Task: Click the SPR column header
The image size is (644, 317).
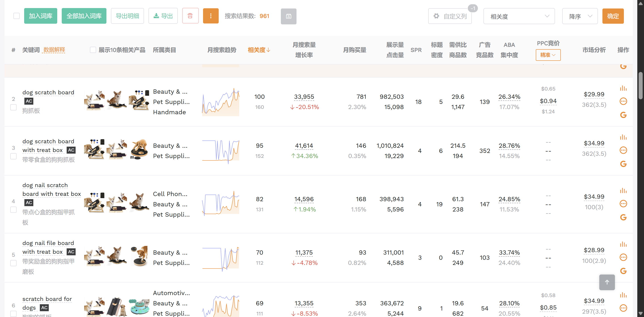Action: tap(416, 50)
